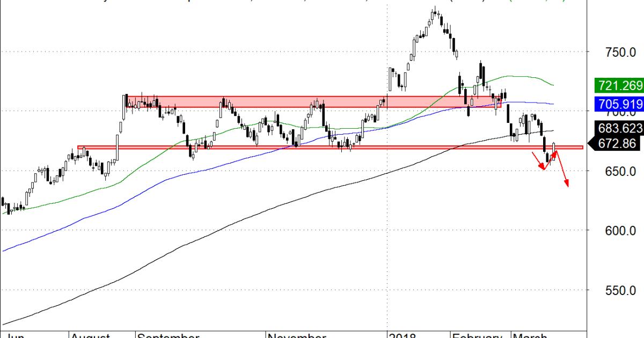
Task: Click the March label on time axis
Action: [530, 335]
